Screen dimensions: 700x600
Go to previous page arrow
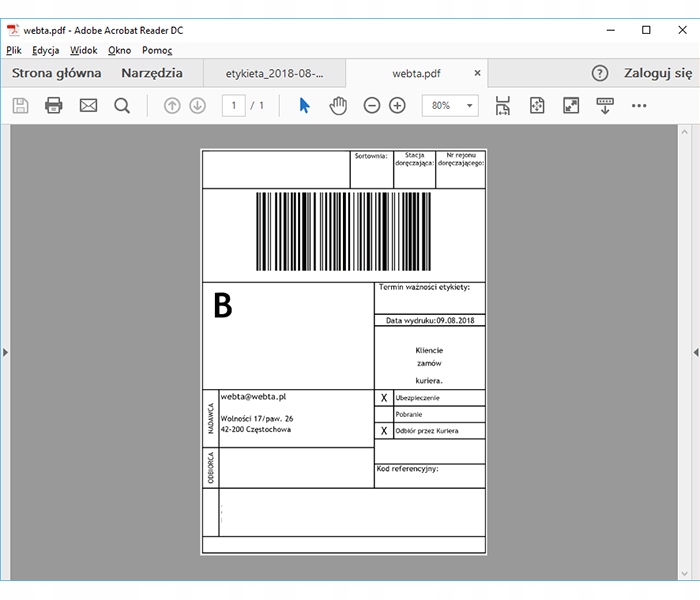(172, 106)
